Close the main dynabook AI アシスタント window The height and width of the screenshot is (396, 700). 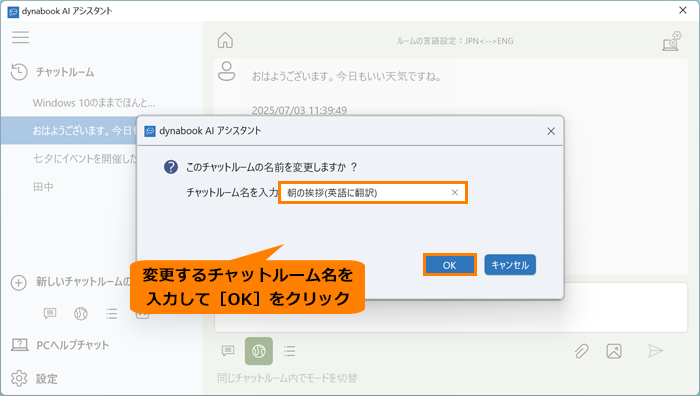(x=683, y=10)
